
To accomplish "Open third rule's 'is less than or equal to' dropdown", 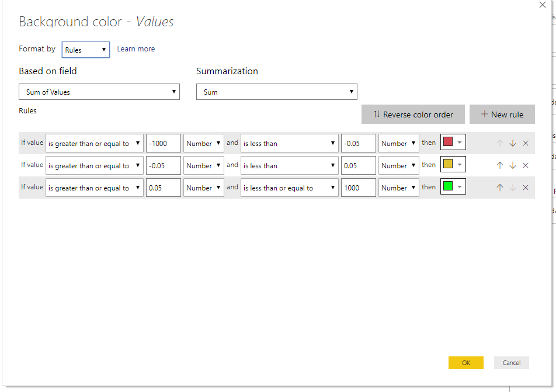I will click(290, 188).
